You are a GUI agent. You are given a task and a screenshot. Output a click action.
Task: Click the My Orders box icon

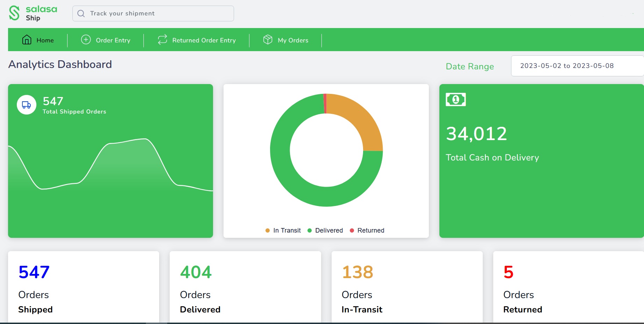pos(268,40)
